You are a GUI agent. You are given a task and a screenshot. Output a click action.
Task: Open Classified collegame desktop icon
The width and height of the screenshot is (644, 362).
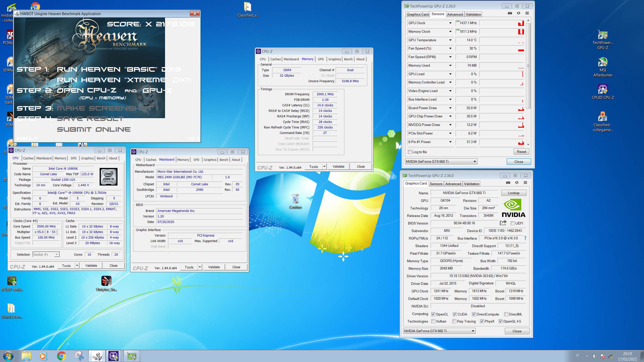click(603, 122)
